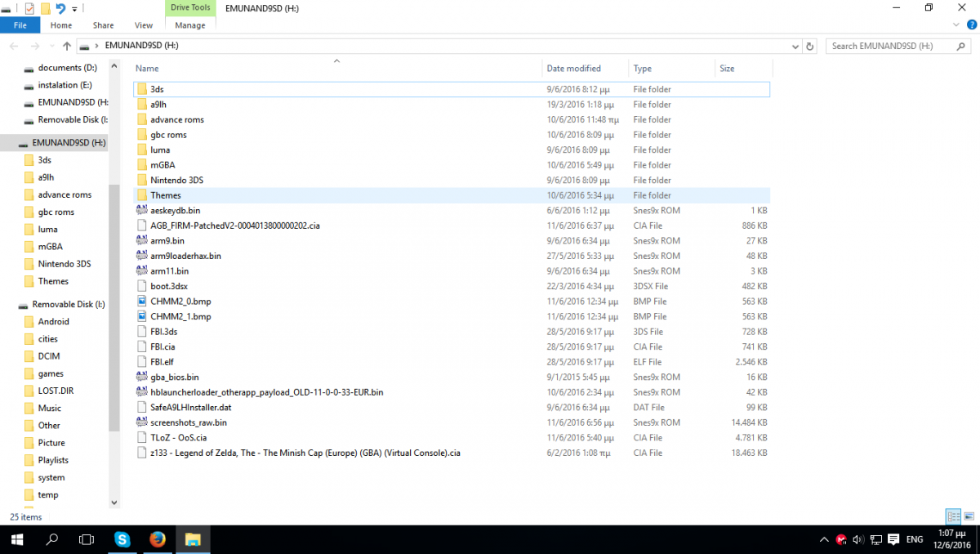Expand the ribbon with the chevron
This screenshot has width=980, height=554.
(x=957, y=25)
